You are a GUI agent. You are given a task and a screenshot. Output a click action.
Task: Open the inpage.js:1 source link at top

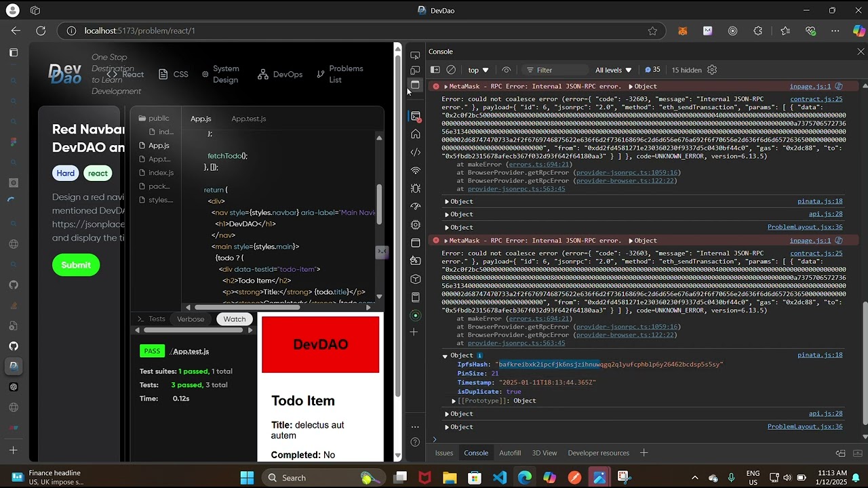pos(810,87)
